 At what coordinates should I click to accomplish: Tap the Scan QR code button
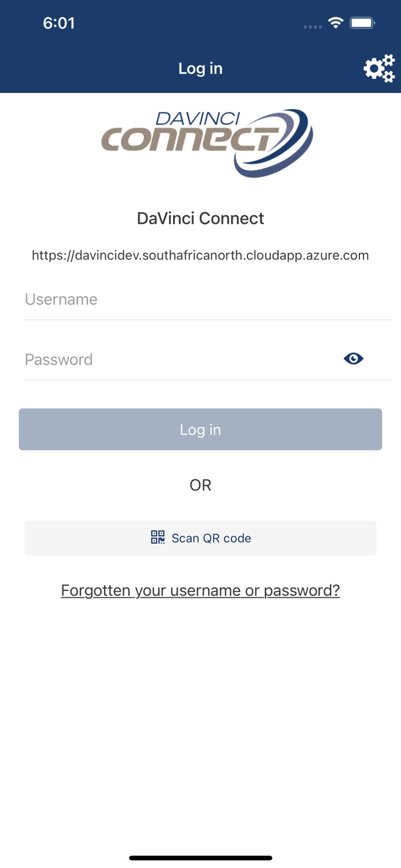coord(200,538)
